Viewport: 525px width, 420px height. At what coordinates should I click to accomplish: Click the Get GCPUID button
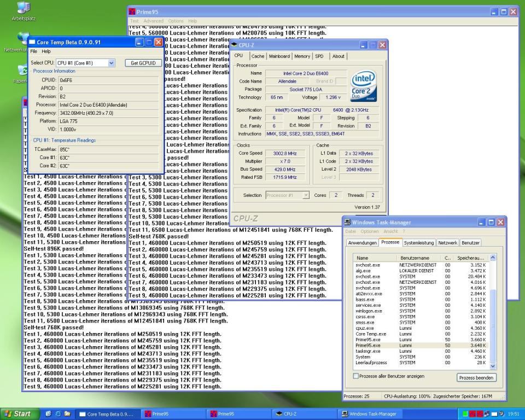tap(143, 63)
